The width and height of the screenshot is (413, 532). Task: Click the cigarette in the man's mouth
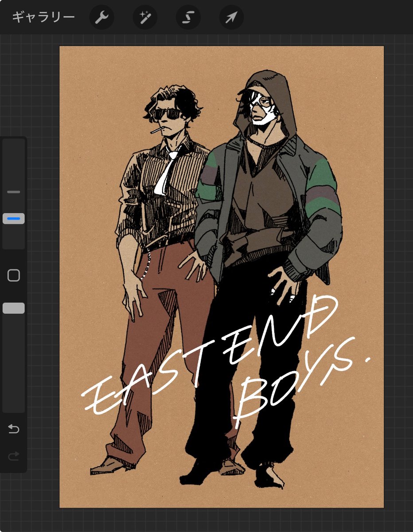pos(156,130)
